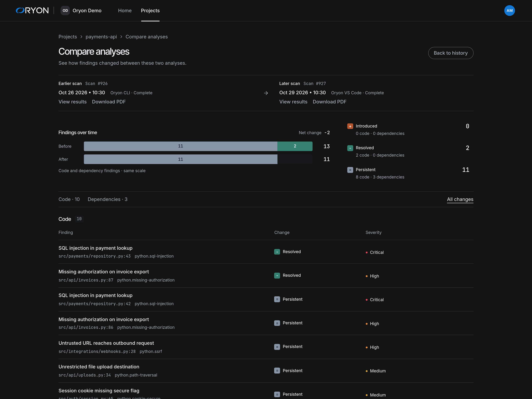The width and height of the screenshot is (532, 399).
Task: Open Unrestricted file upload destination finding
Action: (x=99, y=367)
